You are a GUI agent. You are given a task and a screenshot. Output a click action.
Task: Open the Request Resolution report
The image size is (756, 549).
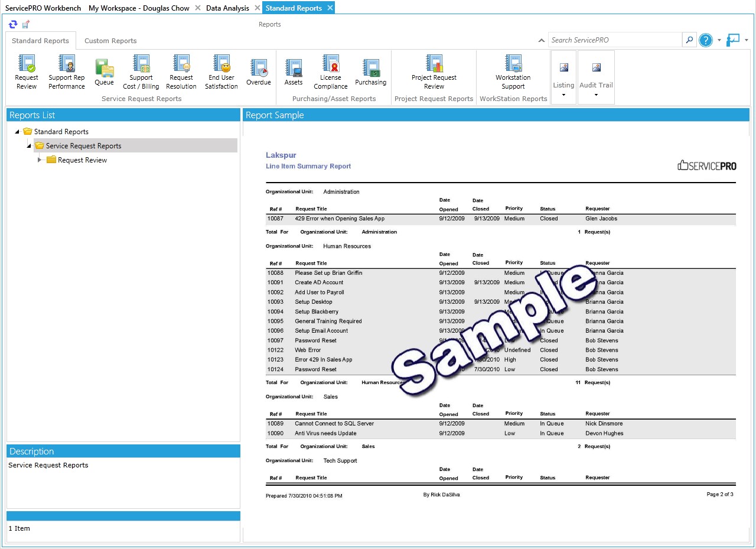[181, 72]
